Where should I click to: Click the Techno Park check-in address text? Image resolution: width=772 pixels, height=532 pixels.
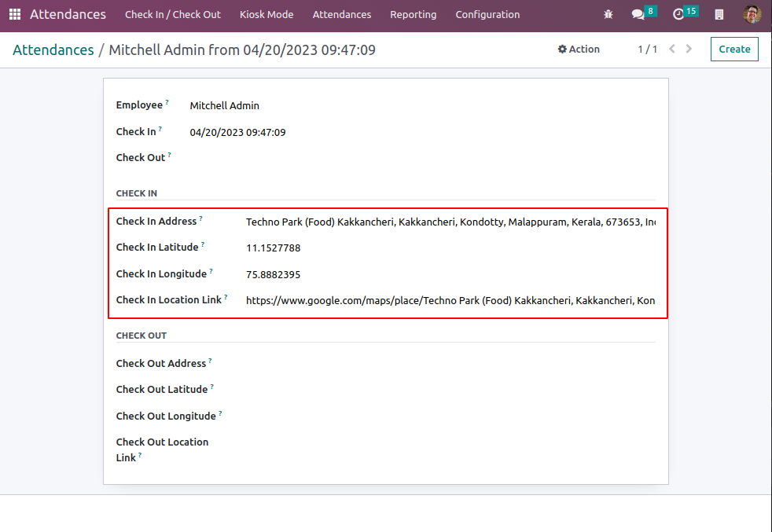[x=450, y=222]
